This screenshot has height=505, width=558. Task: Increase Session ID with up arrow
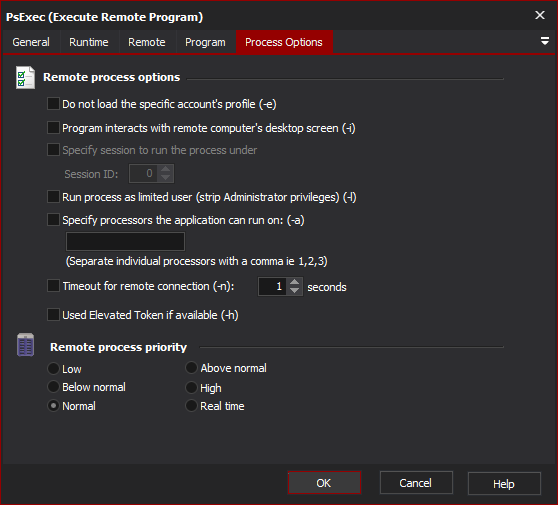(165, 169)
